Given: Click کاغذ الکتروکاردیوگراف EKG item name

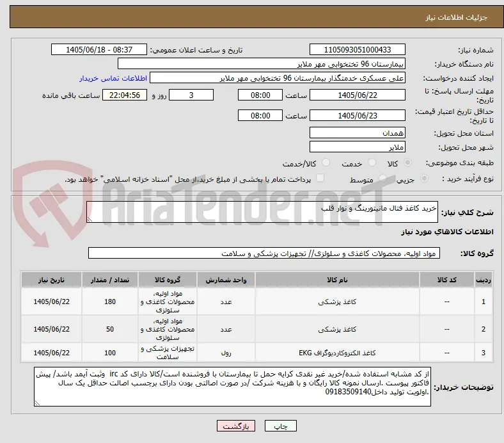Looking at the screenshot, I should click(x=337, y=353).
